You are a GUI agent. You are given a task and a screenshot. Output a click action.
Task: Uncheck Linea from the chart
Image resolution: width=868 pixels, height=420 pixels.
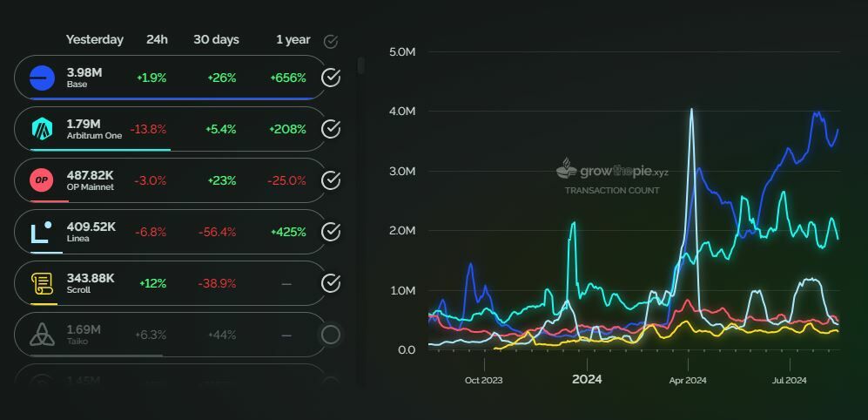click(331, 232)
